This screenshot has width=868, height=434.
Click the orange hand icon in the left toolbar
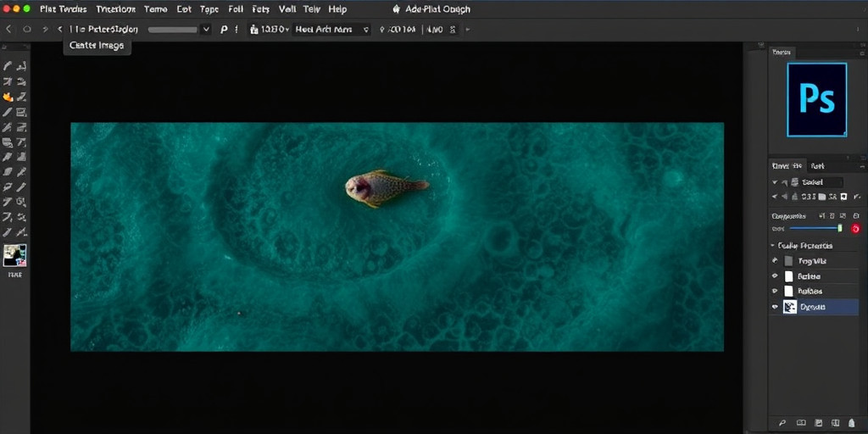tap(8, 97)
